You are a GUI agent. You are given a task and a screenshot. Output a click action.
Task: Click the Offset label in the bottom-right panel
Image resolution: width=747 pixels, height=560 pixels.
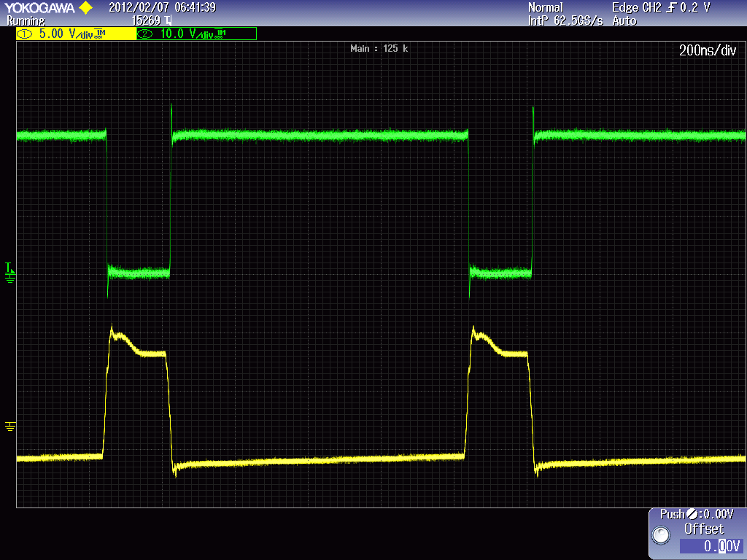(x=704, y=529)
